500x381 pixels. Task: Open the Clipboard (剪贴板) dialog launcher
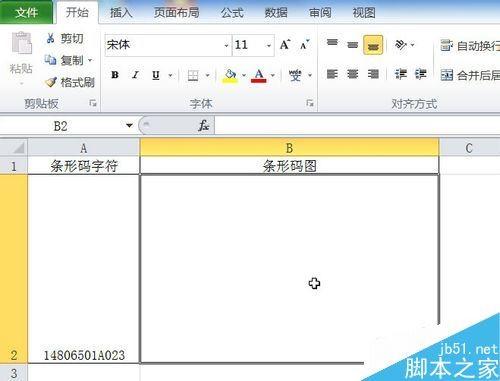coord(93,103)
